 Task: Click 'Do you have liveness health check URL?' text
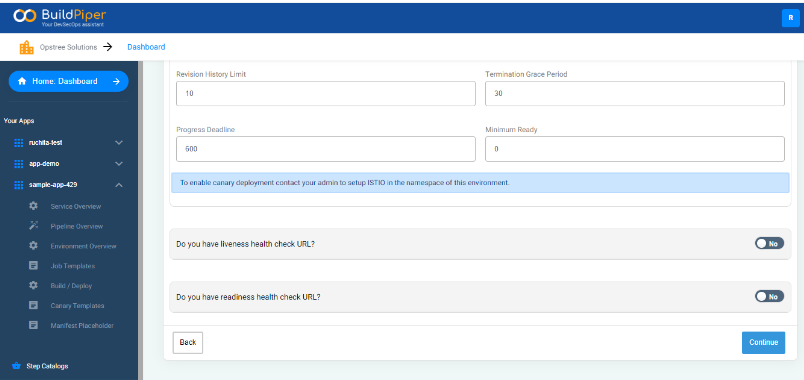[x=245, y=244]
